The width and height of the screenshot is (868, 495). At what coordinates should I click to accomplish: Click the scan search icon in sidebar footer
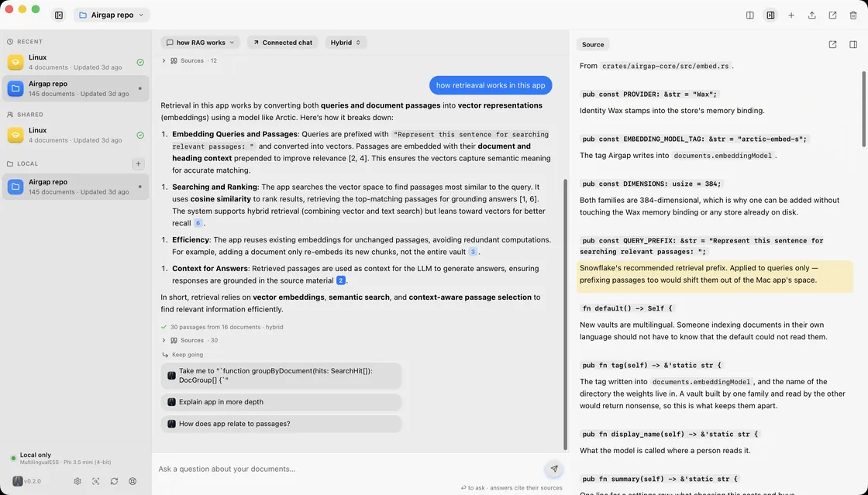pyautogui.click(x=96, y=481)
